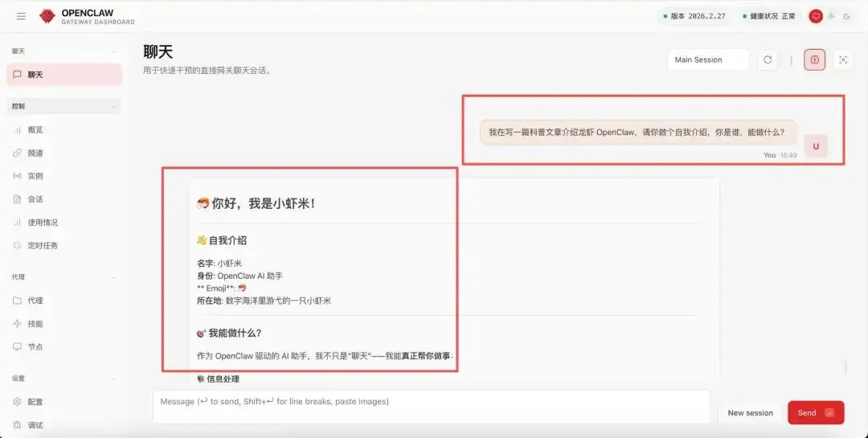Click the 16:49 timestamp under the message
The image size is (868, 438).
(x=788, y=155)
